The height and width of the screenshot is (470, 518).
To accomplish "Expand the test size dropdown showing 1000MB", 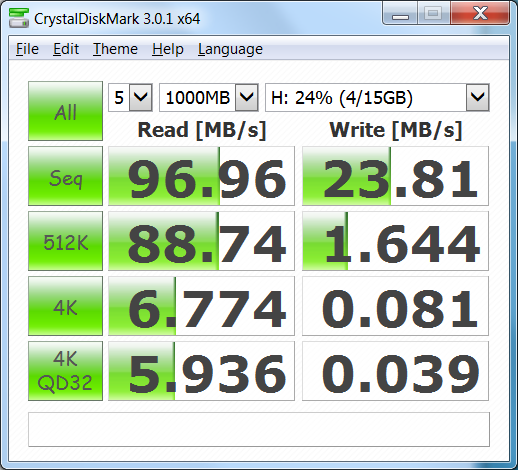I will point(247,98).
